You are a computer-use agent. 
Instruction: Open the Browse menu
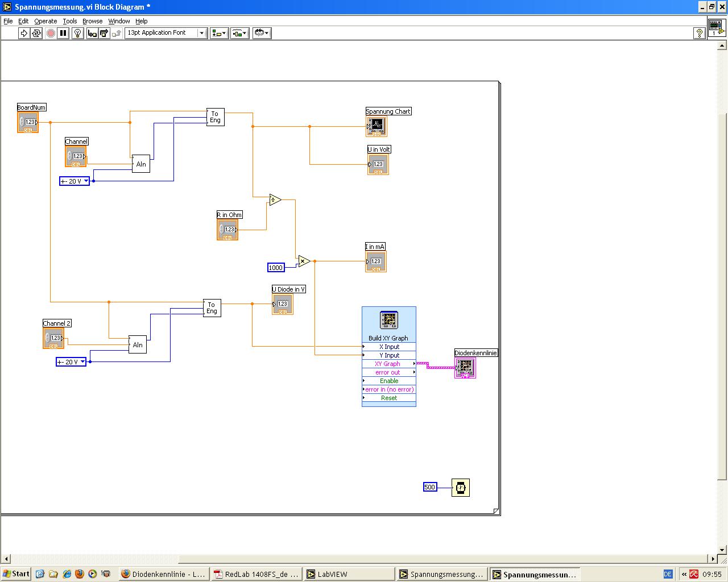(x=93, y=21)
